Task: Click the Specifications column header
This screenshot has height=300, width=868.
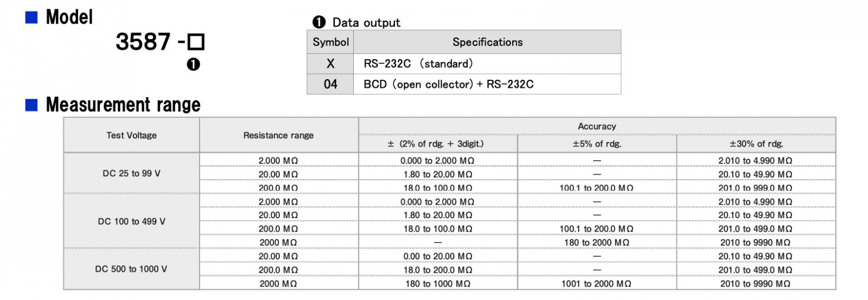Action: pos(487,42)
